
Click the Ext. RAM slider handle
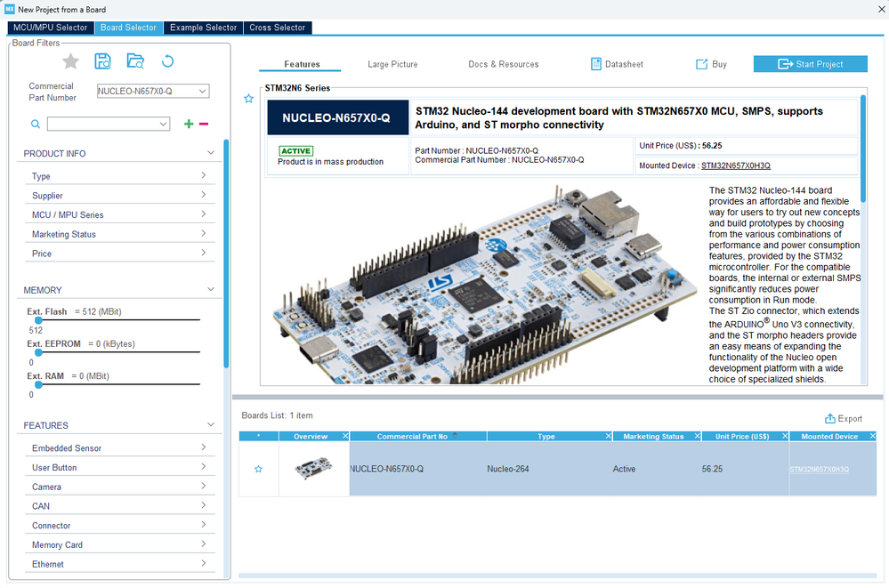coord(38,385)
